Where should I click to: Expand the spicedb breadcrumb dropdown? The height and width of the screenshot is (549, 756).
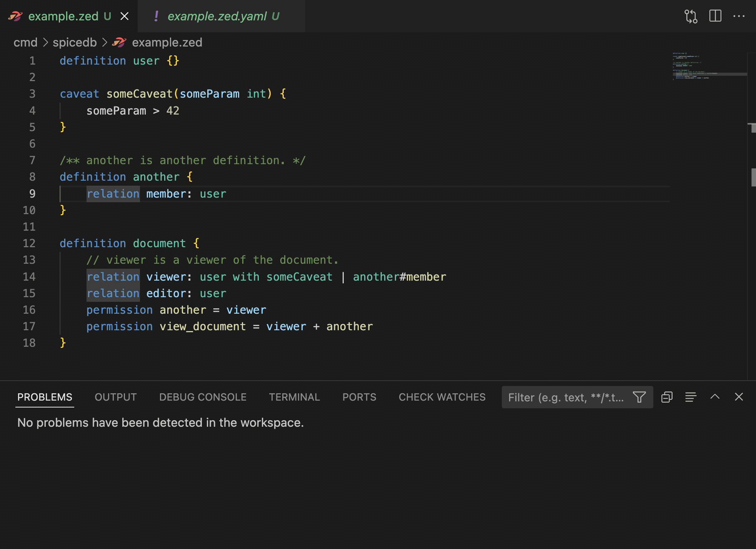click(75, 42)
